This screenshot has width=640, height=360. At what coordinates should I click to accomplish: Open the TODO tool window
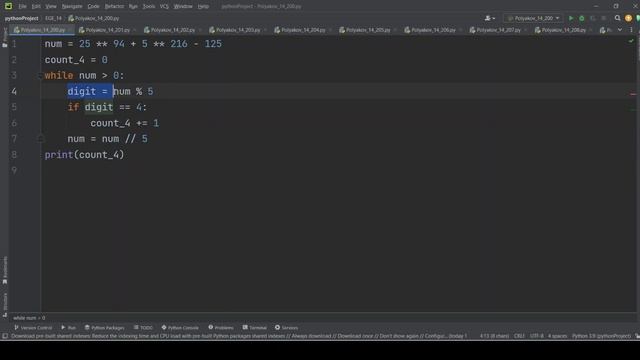coord(143,328)
